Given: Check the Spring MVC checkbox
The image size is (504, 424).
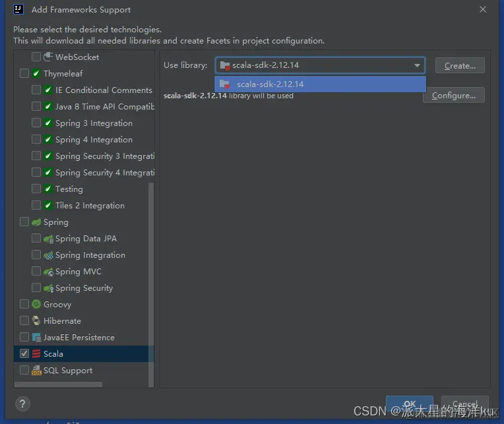Looking at the screenshot, I should (x=36, y=271).
